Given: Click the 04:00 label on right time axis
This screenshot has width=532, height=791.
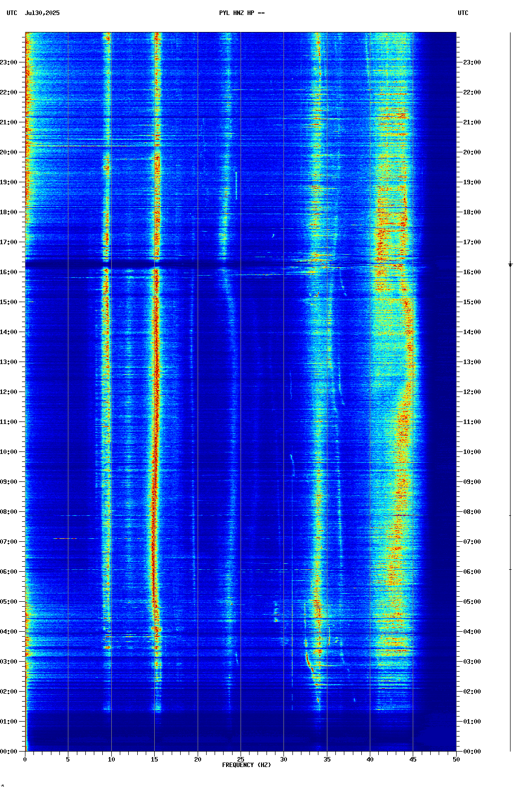Looking at the screenshot, I should point(472,632).
